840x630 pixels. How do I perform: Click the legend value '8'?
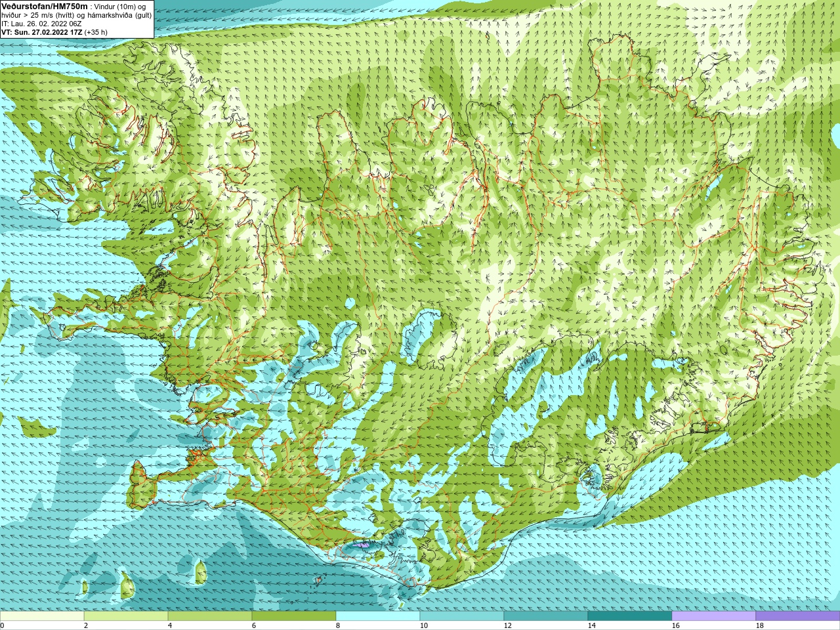[337, 625]
